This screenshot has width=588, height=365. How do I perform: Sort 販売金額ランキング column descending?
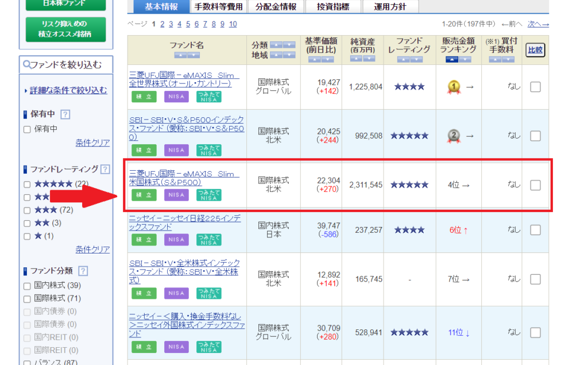tap(465, 59)
